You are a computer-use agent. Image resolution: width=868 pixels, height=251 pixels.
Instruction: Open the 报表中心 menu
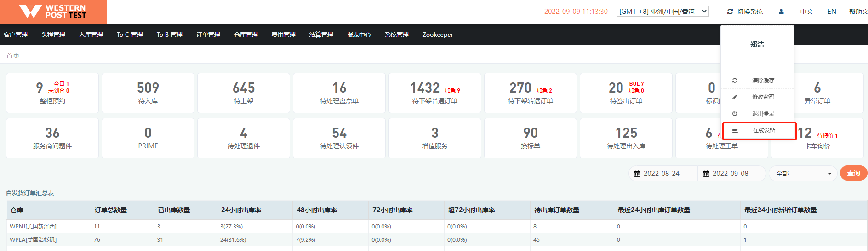click(x=359, y=35)
